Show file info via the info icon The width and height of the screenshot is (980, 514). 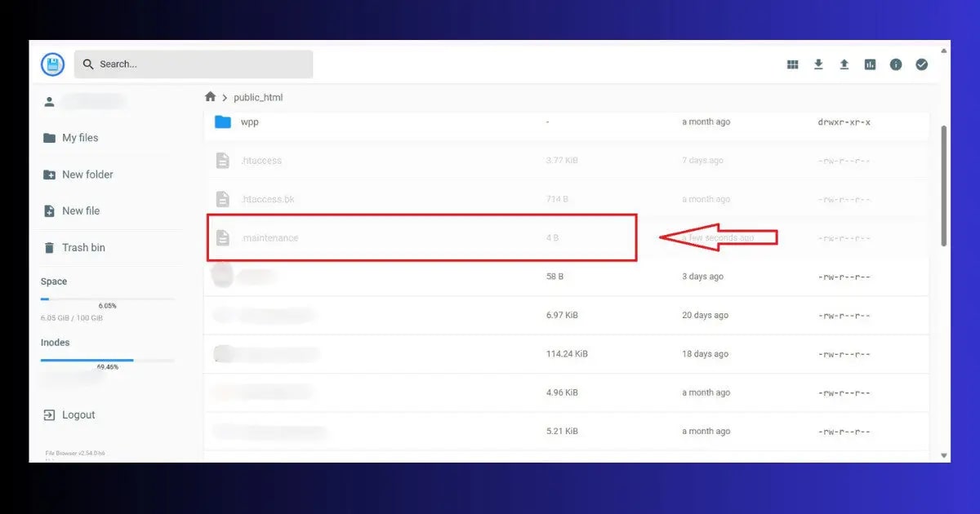896,64
